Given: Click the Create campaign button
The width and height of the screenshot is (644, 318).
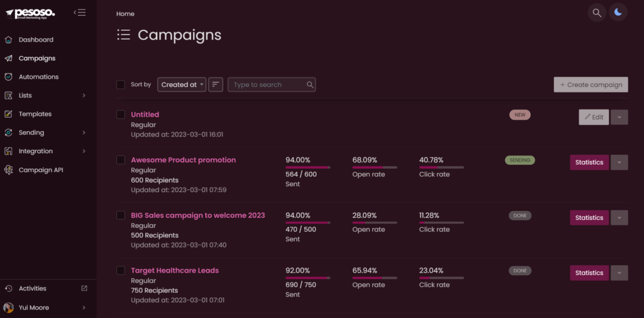Looking at the screenshot, I should coord(591,84).
